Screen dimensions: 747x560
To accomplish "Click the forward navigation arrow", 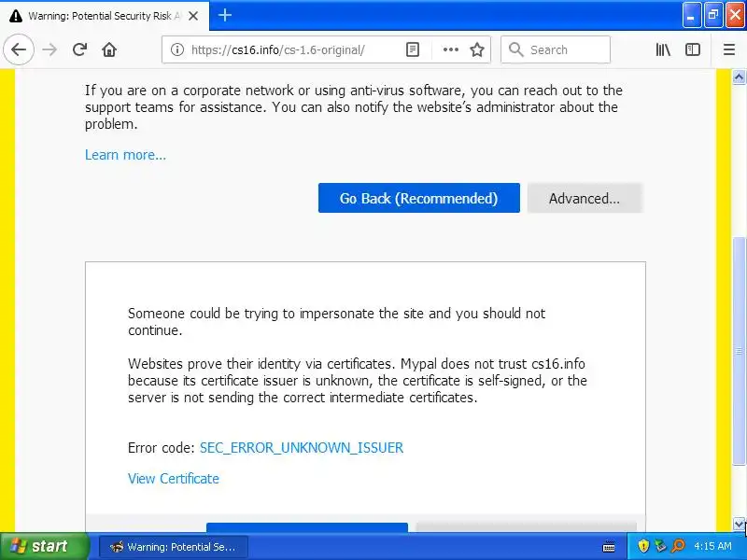I will (49, 49).
